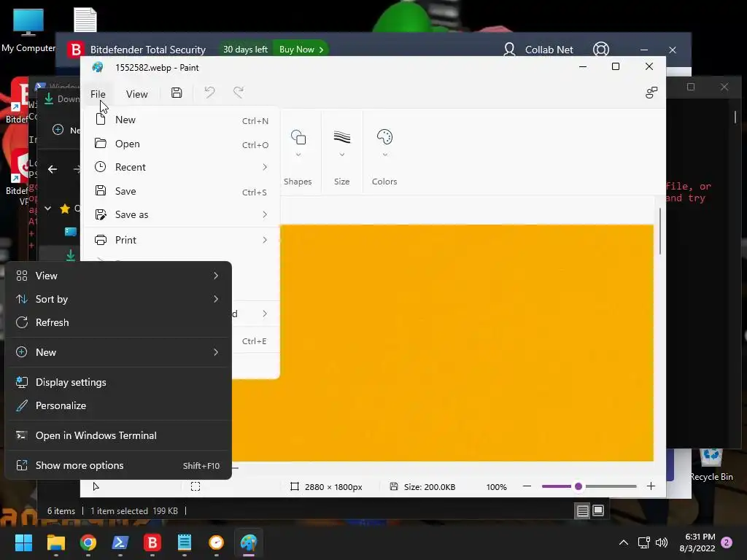
Task: Choose Save in File menu
Action: pyautogui.click(x=182, y=191)
